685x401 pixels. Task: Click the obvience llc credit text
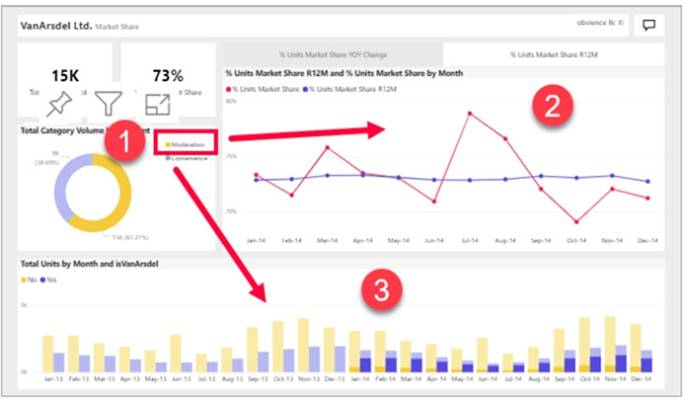tap(600, 22)
